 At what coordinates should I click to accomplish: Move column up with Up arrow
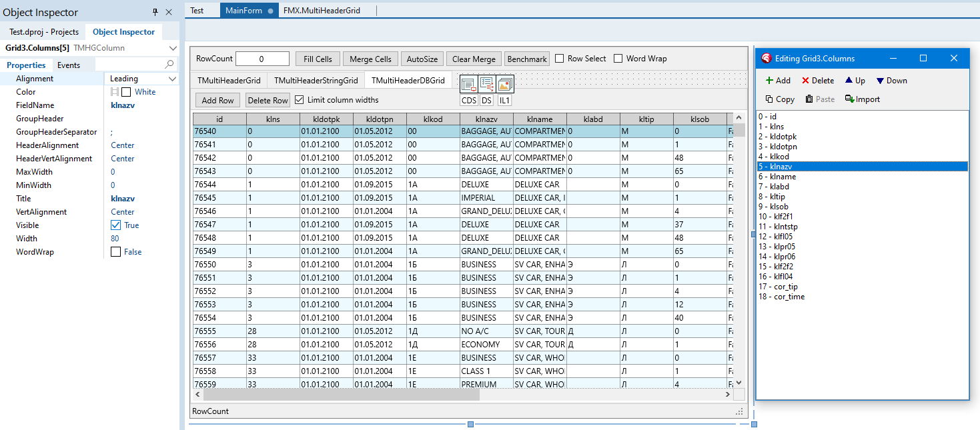(849, 81)
